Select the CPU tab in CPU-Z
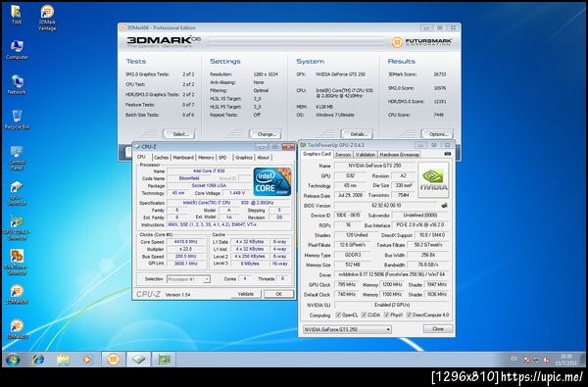 pyautogui.click(x=142, y=157)
